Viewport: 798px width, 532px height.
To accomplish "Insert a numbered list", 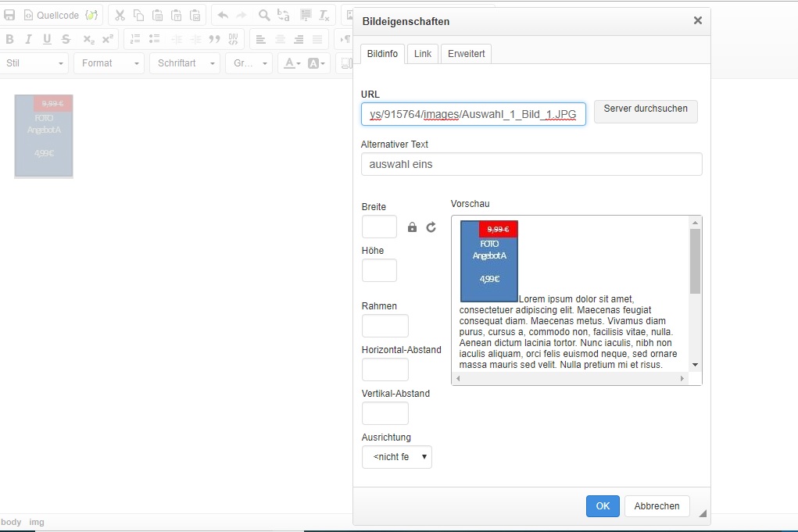I will point(136,39).
